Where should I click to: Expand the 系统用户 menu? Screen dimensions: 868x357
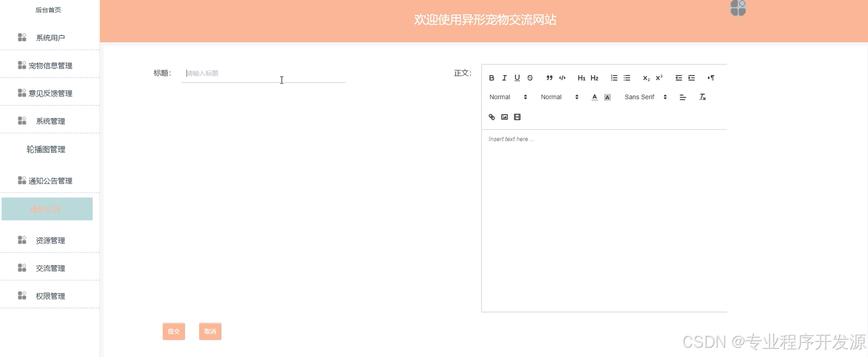(x=49, y=37)
